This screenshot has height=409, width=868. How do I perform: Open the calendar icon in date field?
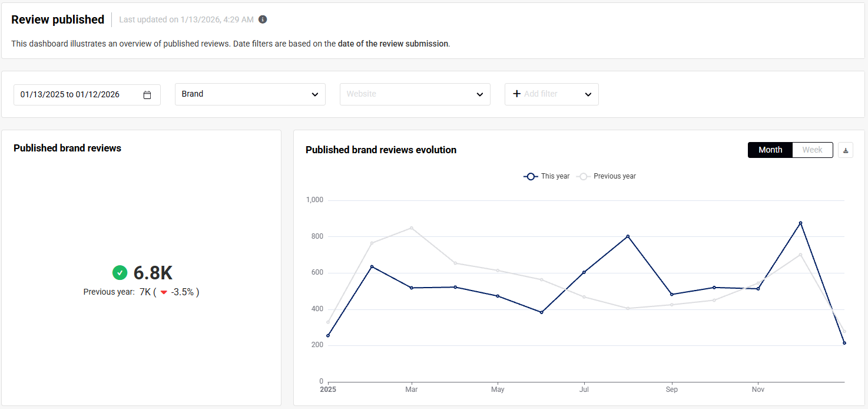pos(147,95)
